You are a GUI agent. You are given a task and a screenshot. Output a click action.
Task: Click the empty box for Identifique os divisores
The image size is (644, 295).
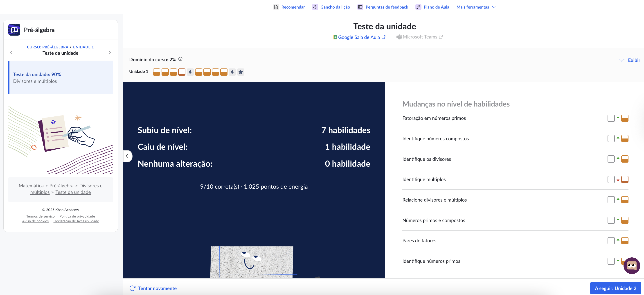tap(611, 159)
